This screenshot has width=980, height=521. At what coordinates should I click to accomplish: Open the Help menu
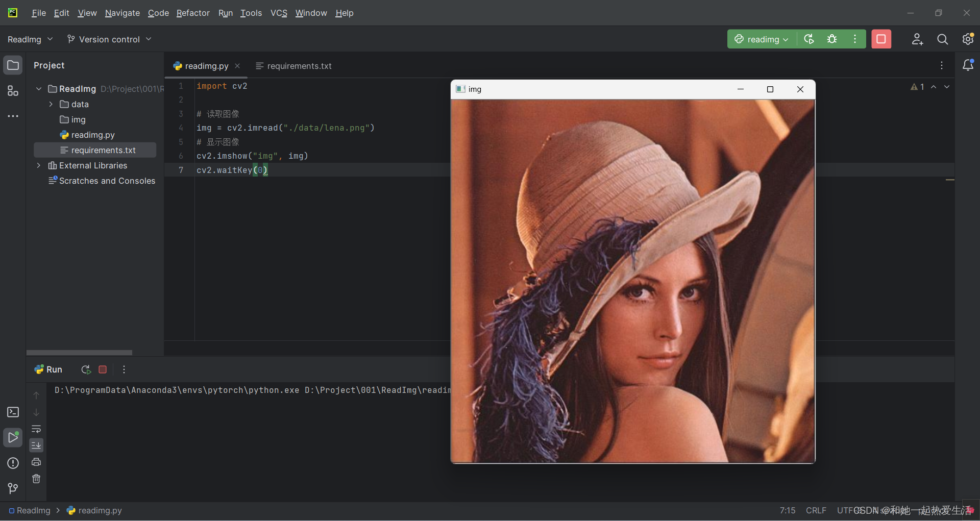345,13
